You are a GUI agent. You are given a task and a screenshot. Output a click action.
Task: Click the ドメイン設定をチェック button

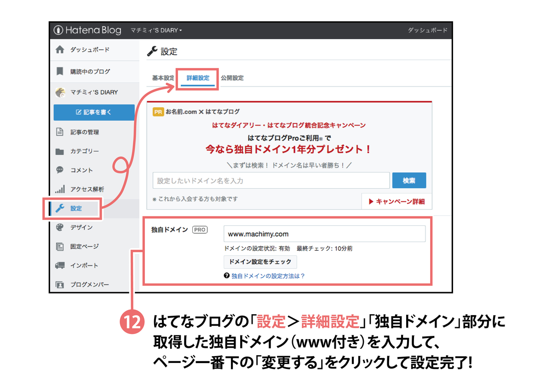tap(260, 262)
